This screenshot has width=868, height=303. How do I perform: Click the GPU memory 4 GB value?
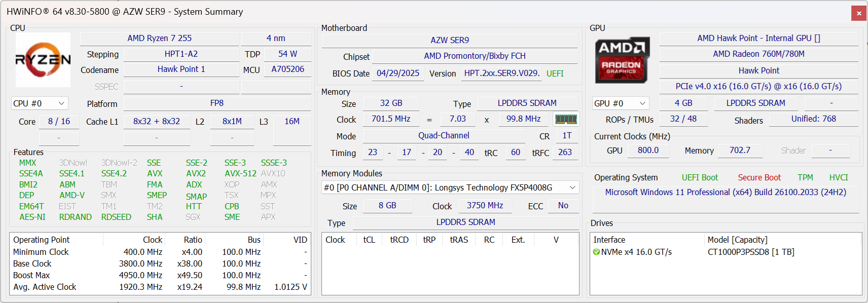point(683,103)
